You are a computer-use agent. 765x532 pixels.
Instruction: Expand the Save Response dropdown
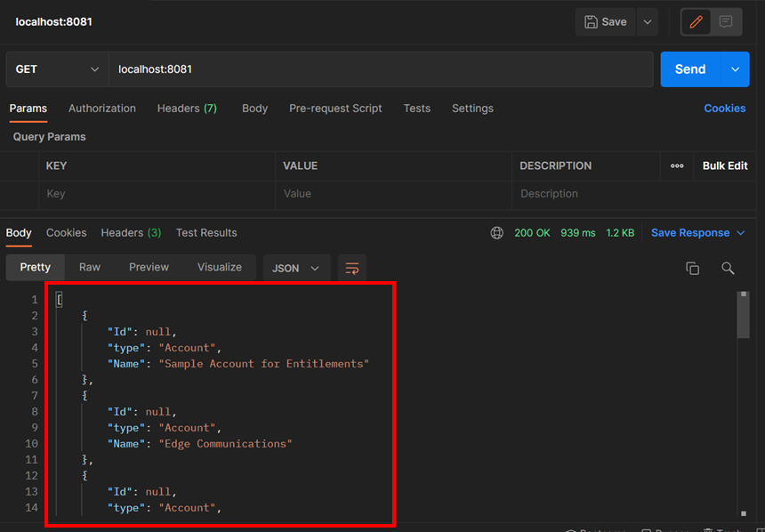pos(697,233)
